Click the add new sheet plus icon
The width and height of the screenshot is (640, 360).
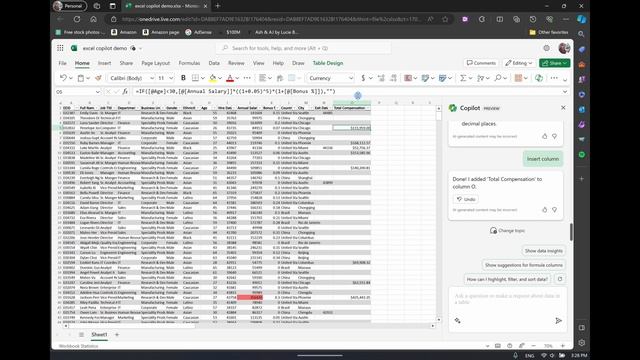coord(117,335)
